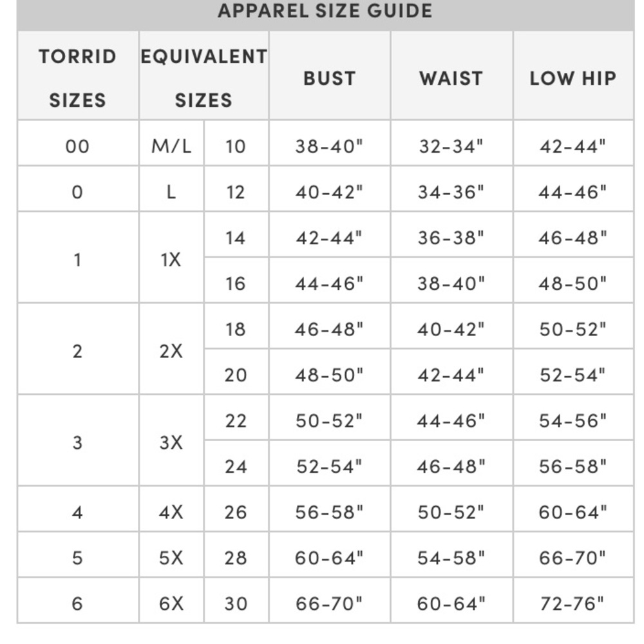The height and width of the screenshot is (644, 644).
Task: Click waist measurement 42-44" for size 20
Action: pos(452,372)
